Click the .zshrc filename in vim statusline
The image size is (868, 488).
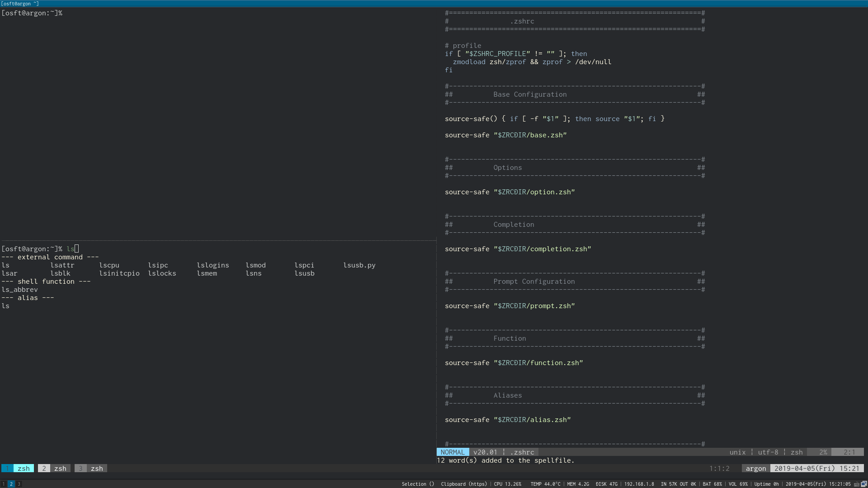click(x=522, y=452)
